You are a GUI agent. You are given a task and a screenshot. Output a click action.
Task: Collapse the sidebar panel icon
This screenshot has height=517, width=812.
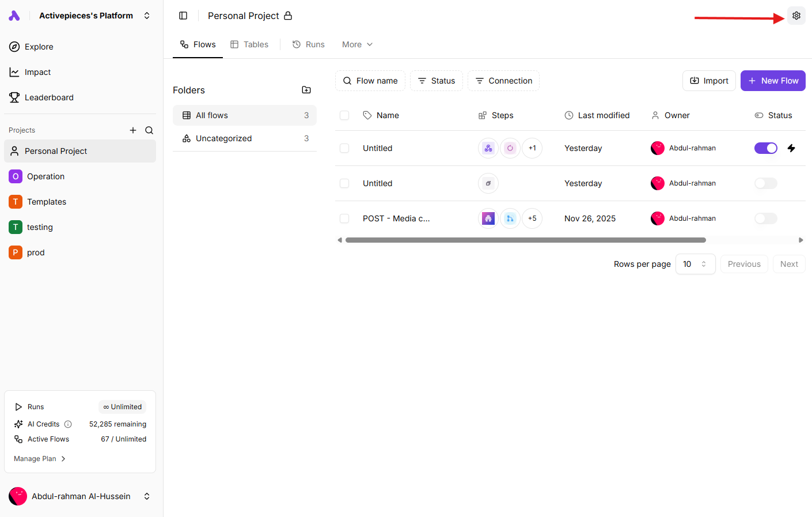point(183,16)
